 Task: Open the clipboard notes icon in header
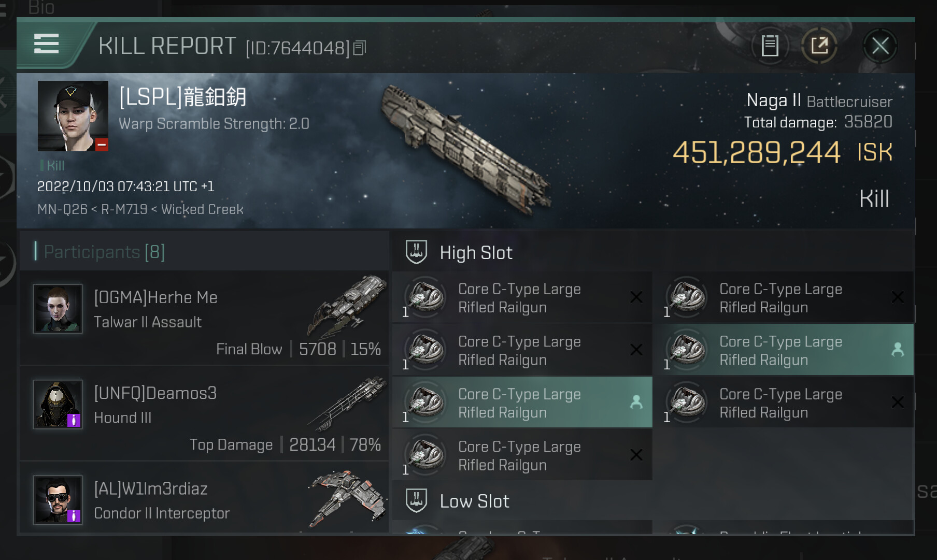click(770, 46)
